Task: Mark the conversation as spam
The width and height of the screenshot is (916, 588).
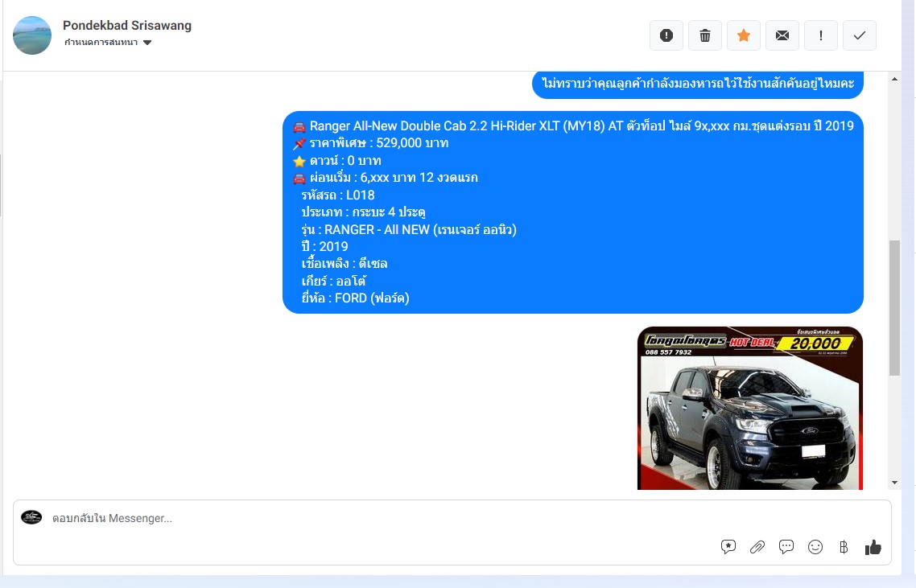Action: (666, 35)
